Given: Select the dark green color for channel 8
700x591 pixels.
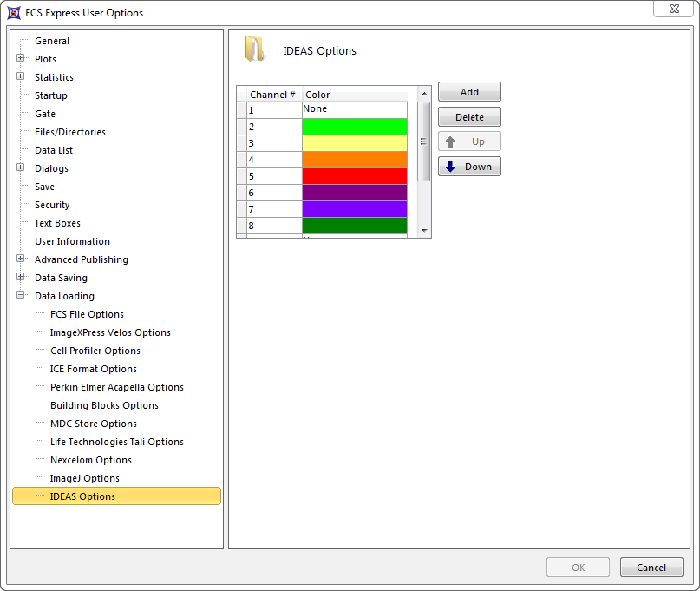Looking at the screenshot, I should (x=355, y=226).
